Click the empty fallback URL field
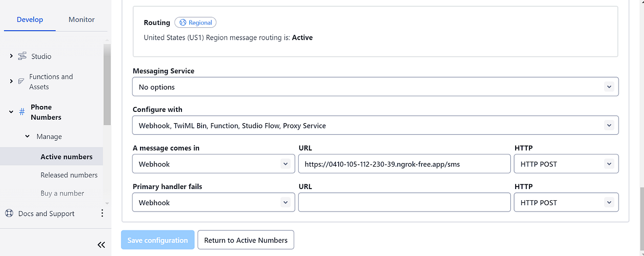This screenshot has height=256, width=644. point(404,202)
